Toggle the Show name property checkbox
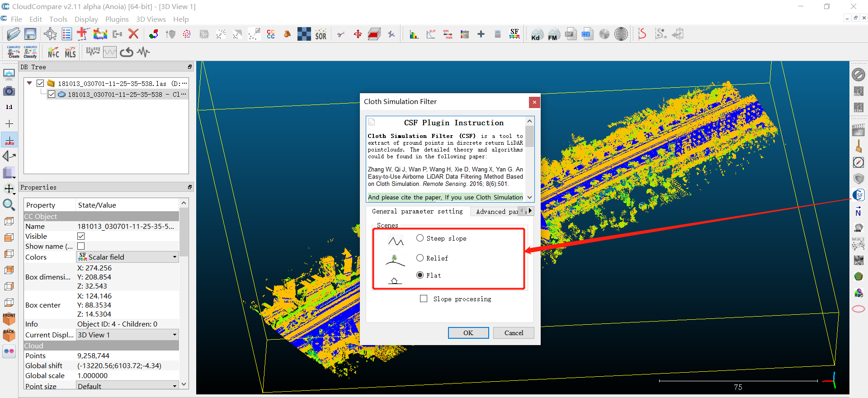 (x=81, y=246)
